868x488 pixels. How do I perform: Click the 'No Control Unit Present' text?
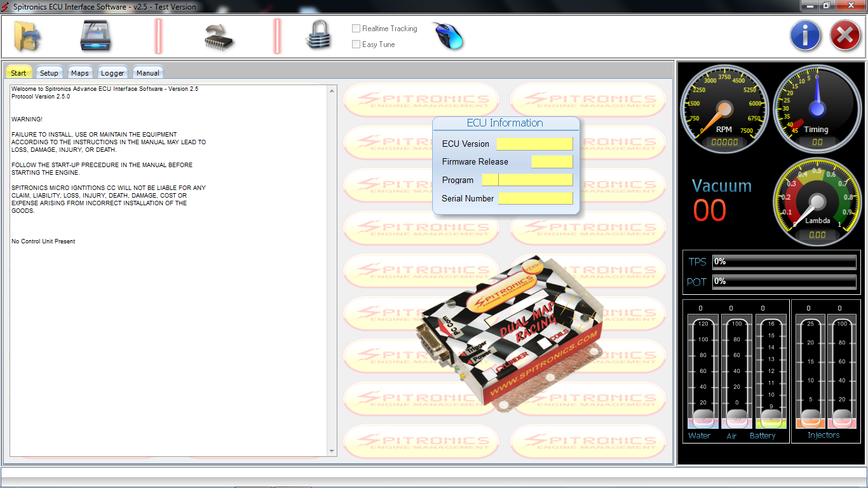(43, 241)
